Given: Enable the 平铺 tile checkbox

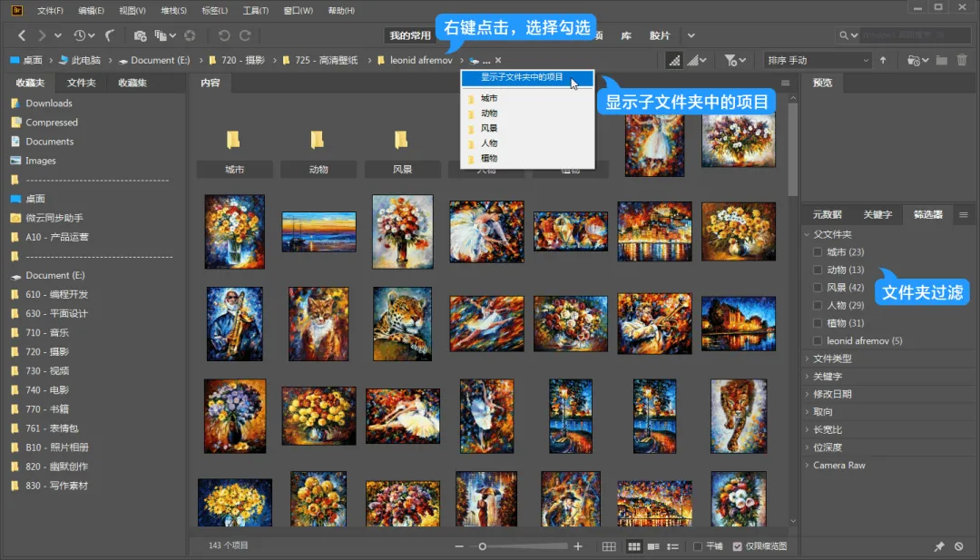Looking at the screenshot, I should point(698,546).
